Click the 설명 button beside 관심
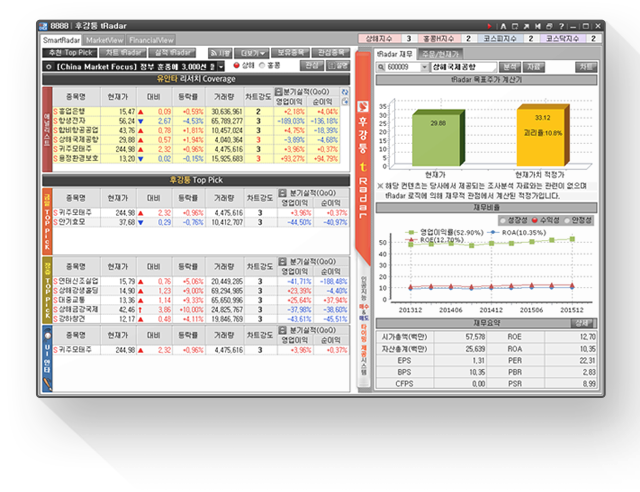This screenshot has width=640, height=492. (338, 65)
